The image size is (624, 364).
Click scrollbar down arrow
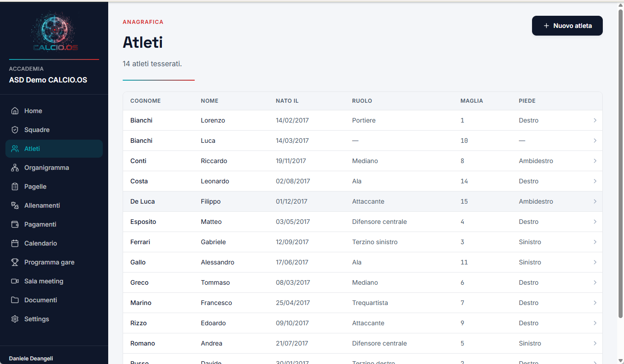(x=621, y=361)
